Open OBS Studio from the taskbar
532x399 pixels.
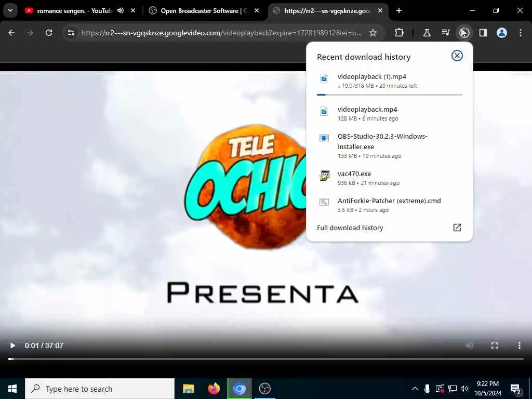pos(264,389)
